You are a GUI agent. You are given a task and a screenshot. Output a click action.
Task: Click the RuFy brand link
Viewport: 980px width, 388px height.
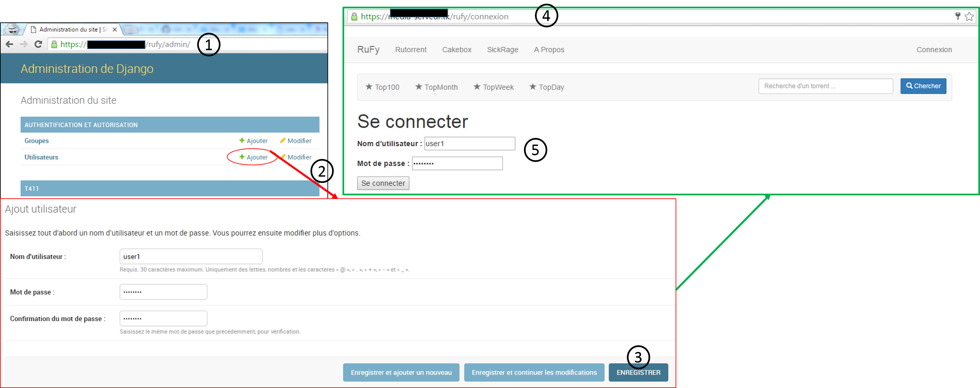pyautogui.click(x=368, y=50)
